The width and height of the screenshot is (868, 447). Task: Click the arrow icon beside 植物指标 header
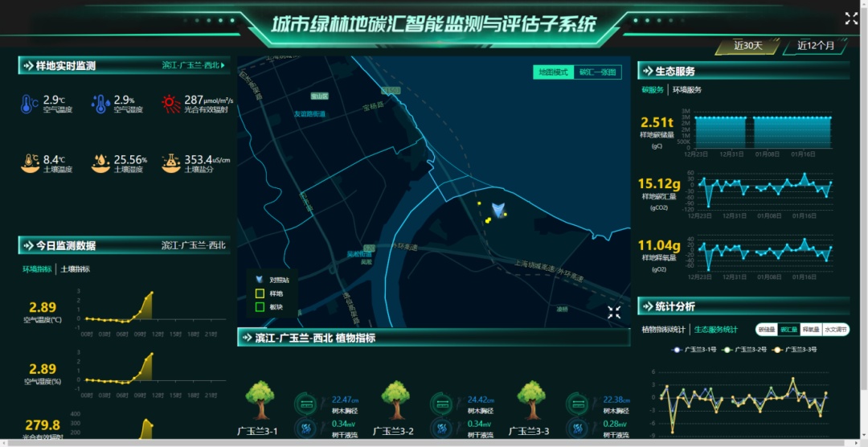pos(247,338)
